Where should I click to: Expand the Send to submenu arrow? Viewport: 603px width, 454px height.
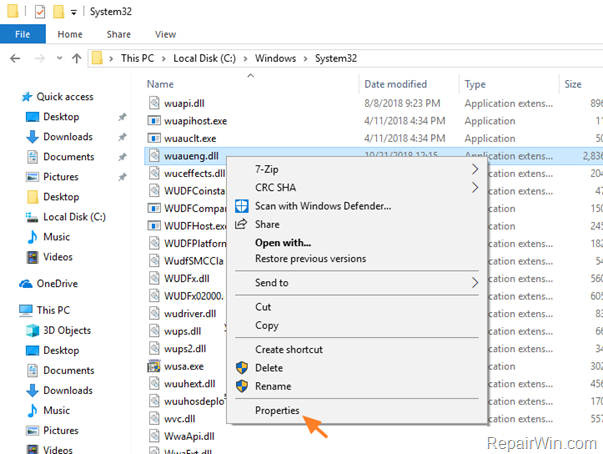(475, 283)
